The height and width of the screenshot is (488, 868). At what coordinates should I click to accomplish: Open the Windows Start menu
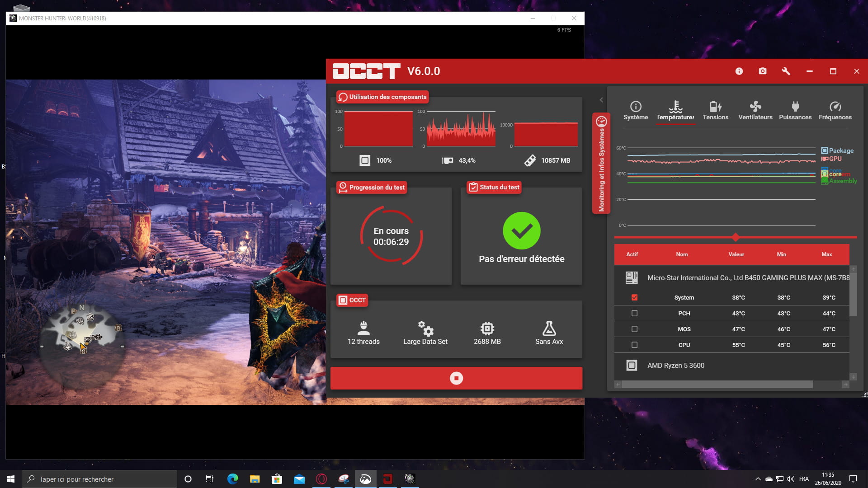[11, 479]
